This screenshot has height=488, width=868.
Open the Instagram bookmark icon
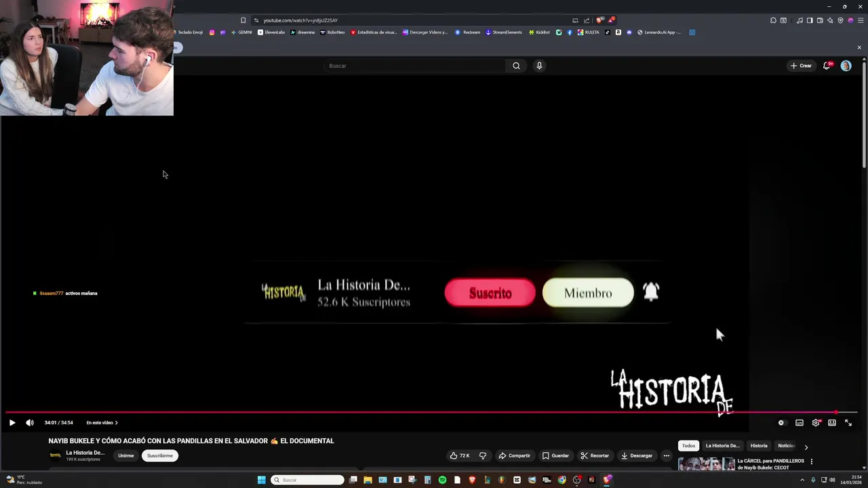point(212,33)
